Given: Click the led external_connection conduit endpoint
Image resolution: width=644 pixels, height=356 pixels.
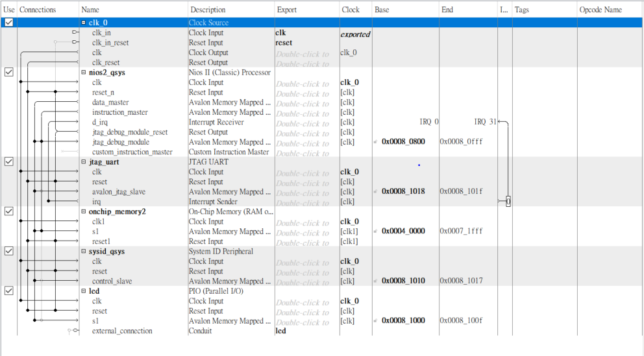Looking at the screenshot, I should click(75, 331).
